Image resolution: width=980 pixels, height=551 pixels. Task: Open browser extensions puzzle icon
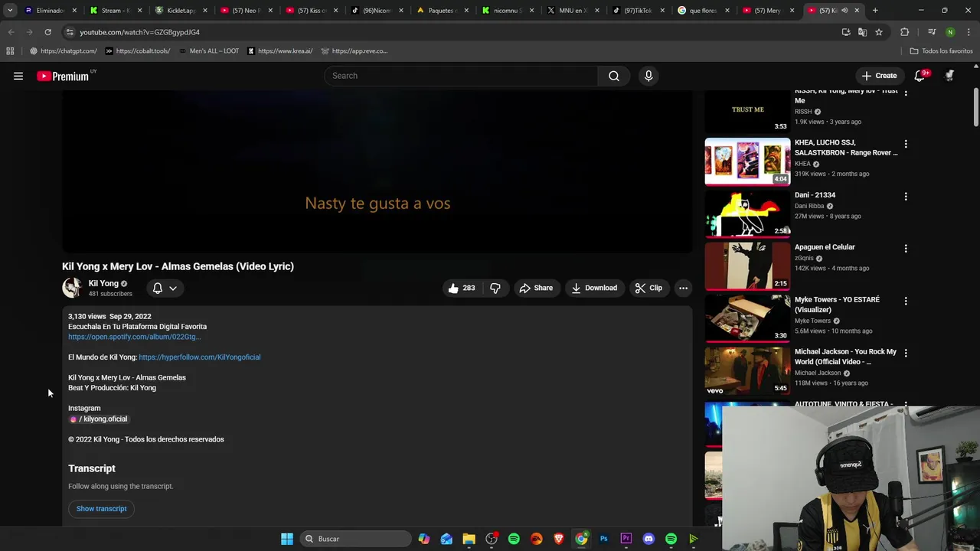pos(905,32)
